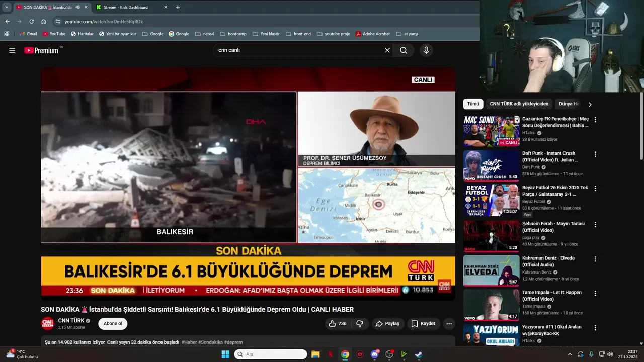Dislike the video with thumbs down
644x362 pixels.
click(360, 324)
